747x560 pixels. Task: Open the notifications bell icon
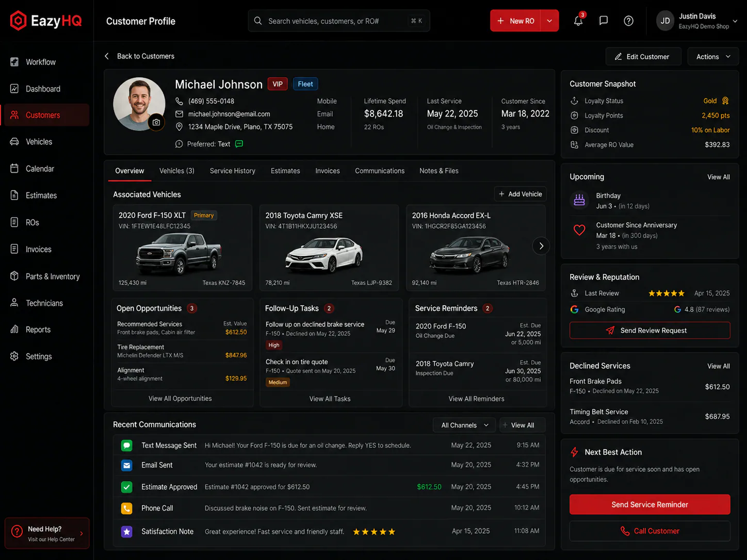578,21
